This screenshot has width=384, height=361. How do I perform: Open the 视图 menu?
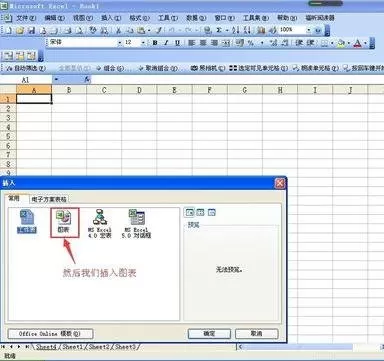click(x=83, y=18)
